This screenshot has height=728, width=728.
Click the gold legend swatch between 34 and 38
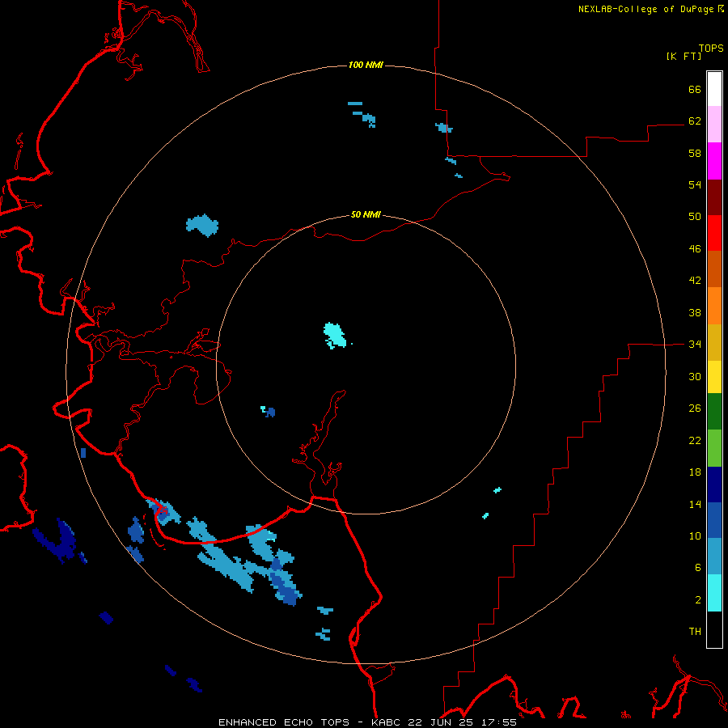point(714,342)
